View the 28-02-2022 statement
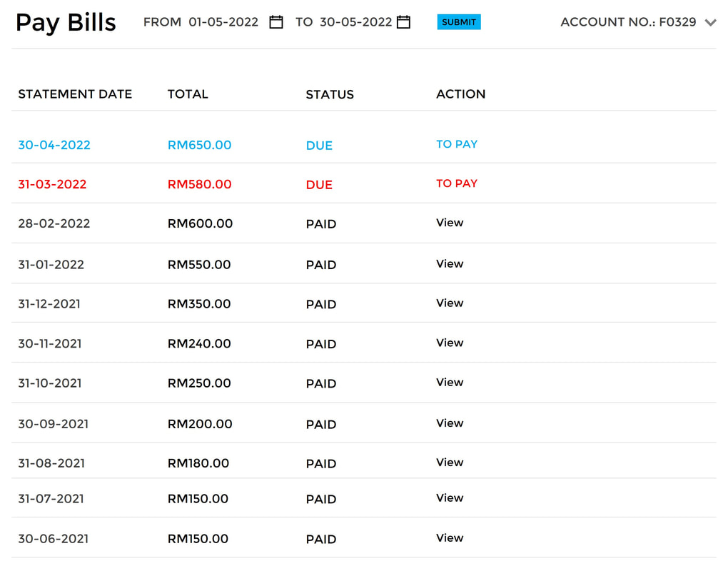The height and width of the screenshot is (571, 728). tap(450, 223)
